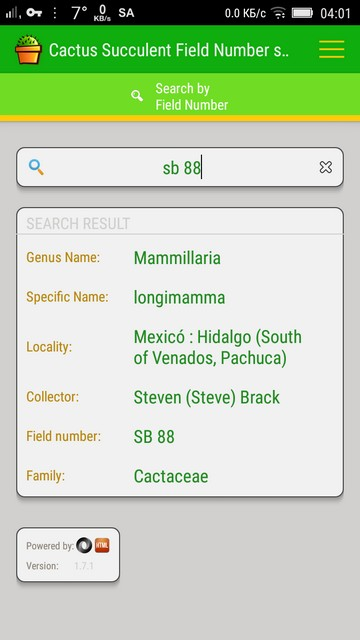Tap the Mexicó Hidalgo locality text
This screenshot has width=360, height=640.
[218, 348]
